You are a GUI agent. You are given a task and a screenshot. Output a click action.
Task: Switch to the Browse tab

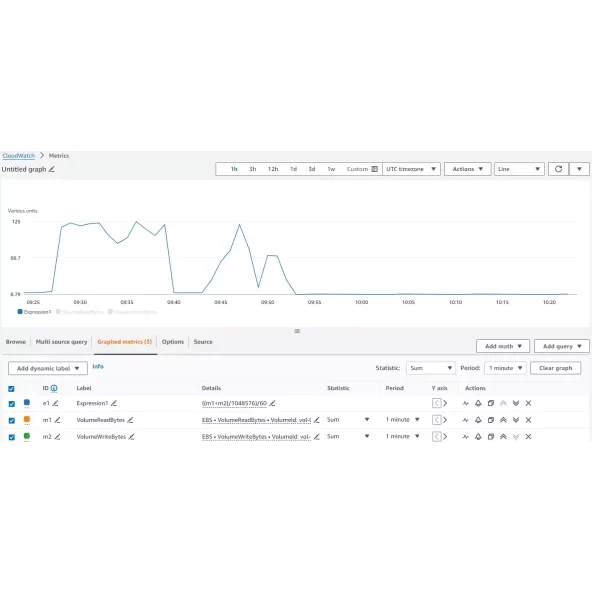point(16,342)
